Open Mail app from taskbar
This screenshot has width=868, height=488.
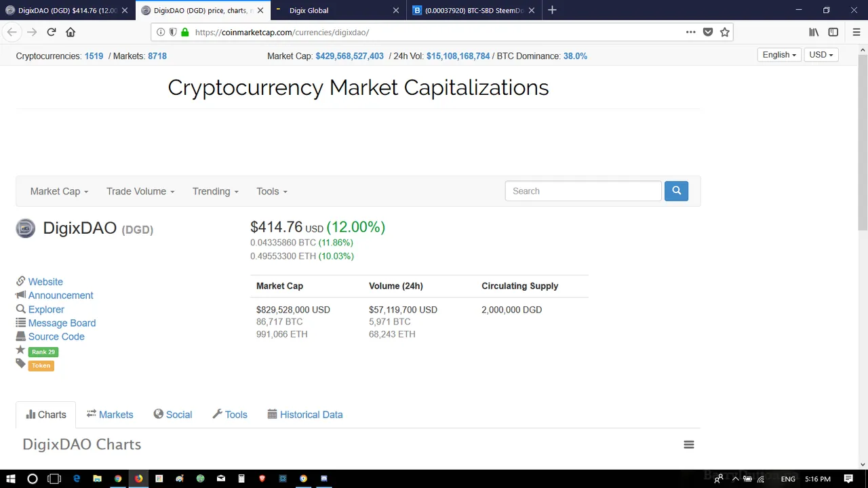tap(220, 479)
